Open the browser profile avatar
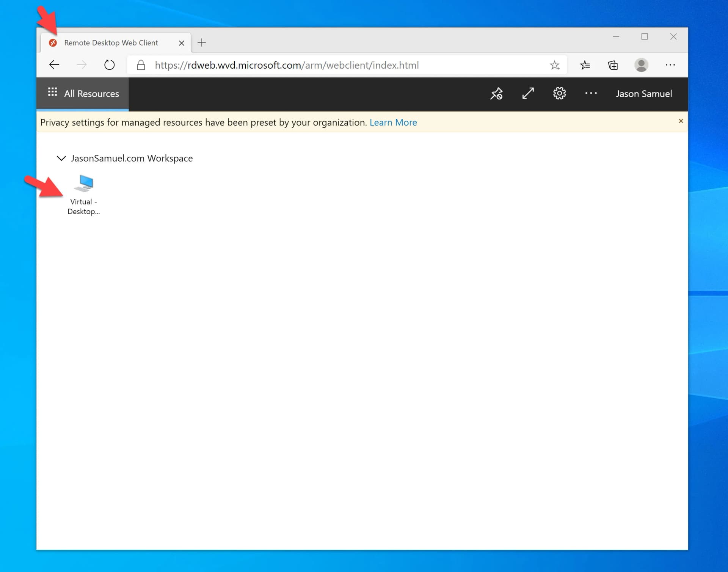The image size is (728, 572). pos(641,65)
